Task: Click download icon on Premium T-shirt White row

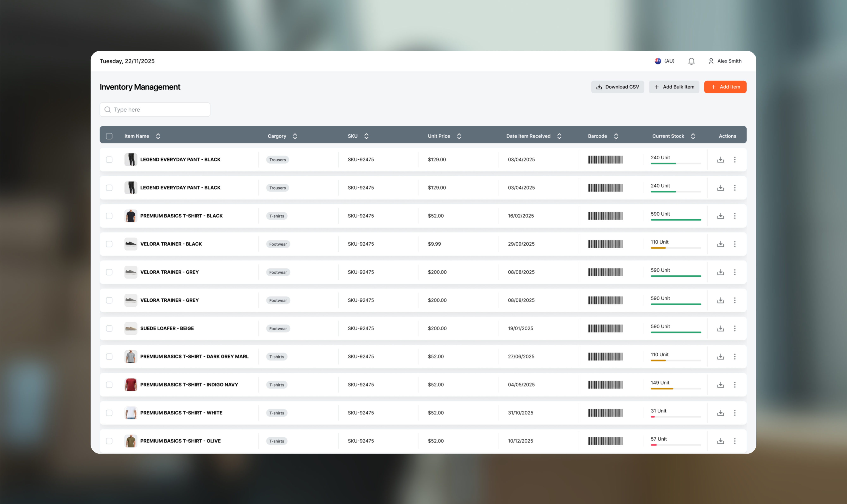Action: (x=720, y=413)
